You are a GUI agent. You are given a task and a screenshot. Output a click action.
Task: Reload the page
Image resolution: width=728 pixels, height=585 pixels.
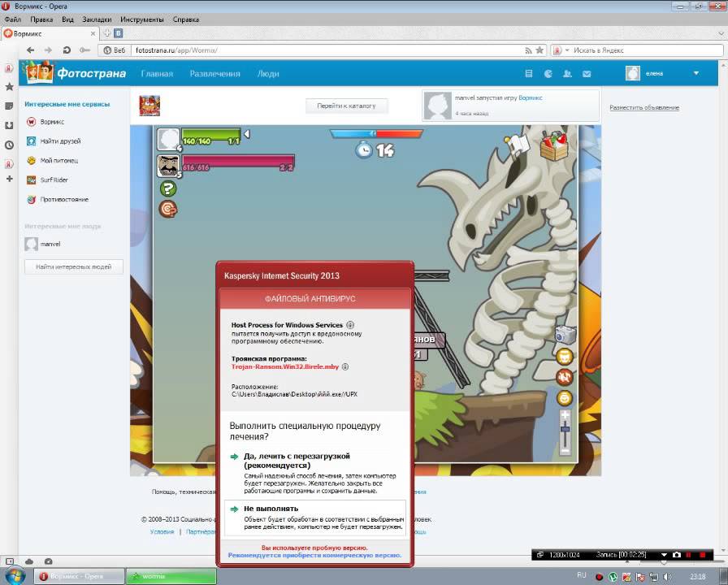tap(67, 50)
